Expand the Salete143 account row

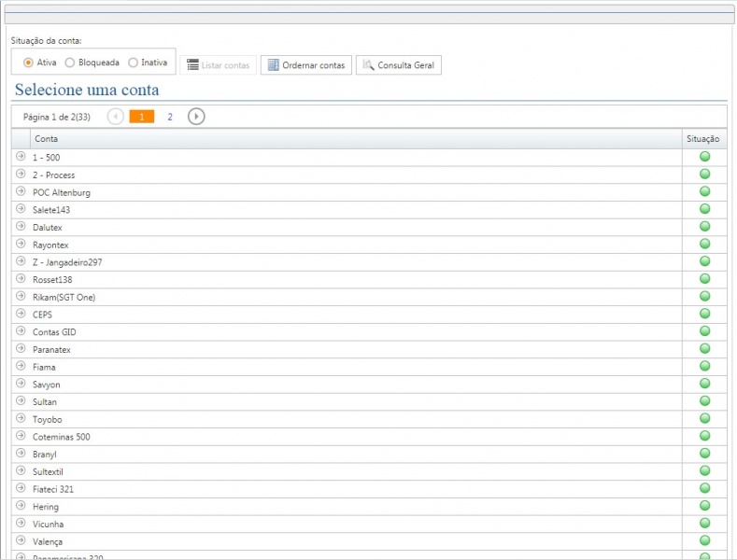(21, 209)
